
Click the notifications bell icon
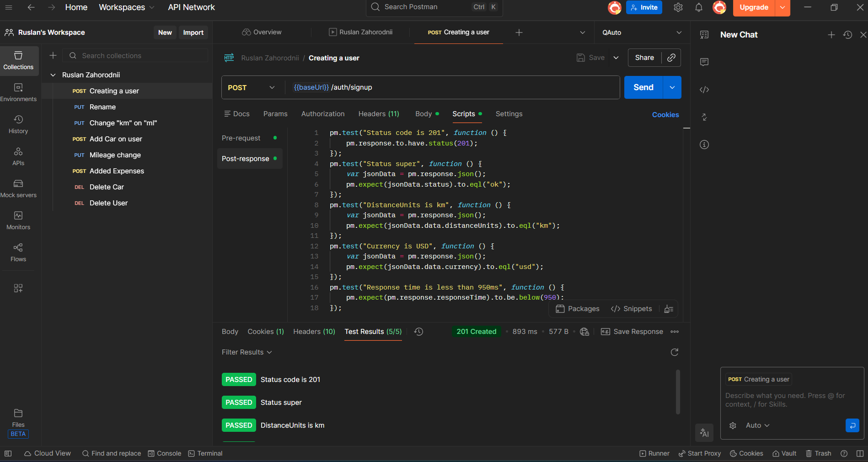698,7
